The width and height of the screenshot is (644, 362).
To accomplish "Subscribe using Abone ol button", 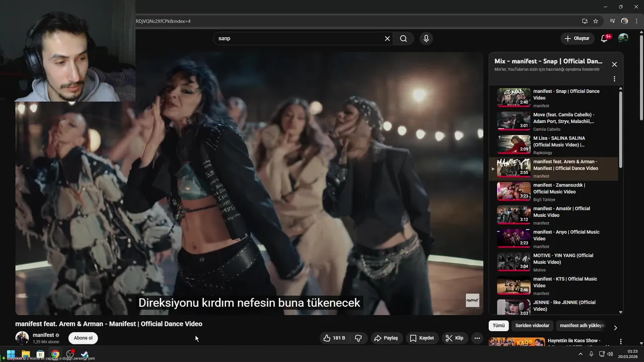I will (83, 338).
